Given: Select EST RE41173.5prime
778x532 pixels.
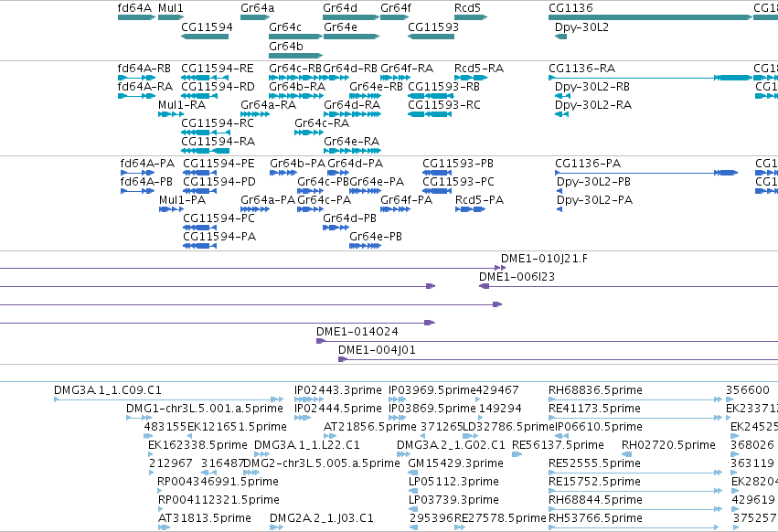Looking at the screenshot, I should [594, 409].
